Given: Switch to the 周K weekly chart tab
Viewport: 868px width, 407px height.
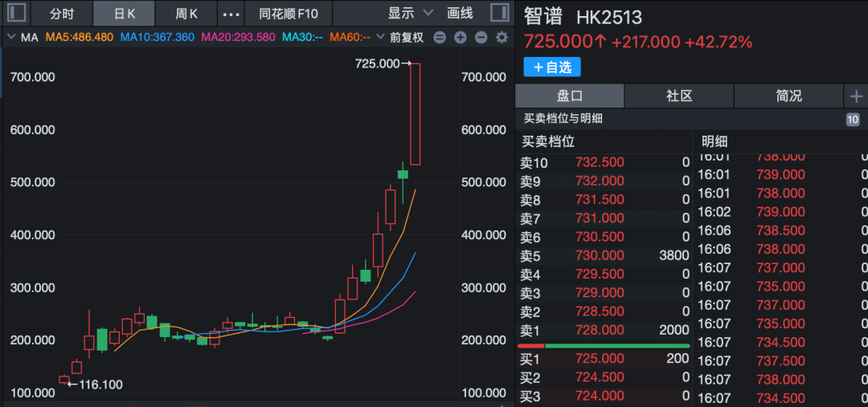Looking at the screenshot, I should 186,14.
